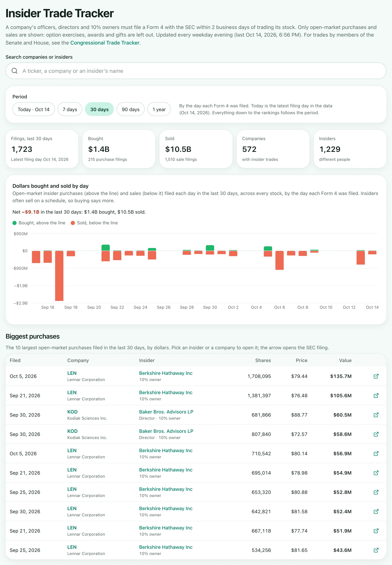Focus the ticker or insider search field
This screenshot has height=565, width=392.
tap(196, 71)
